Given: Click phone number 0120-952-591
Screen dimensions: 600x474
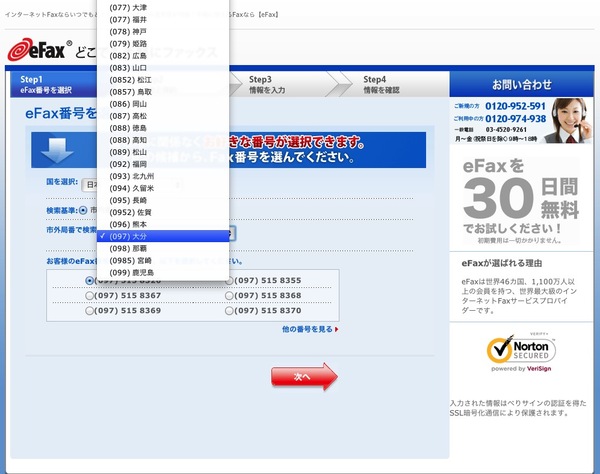Looking at the screenshot, I should [515, 106].
